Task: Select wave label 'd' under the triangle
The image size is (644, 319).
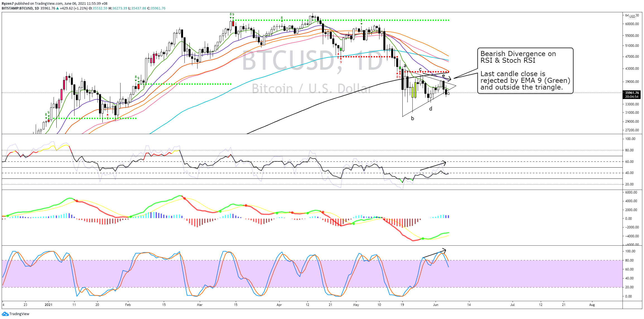Action: 431,108
